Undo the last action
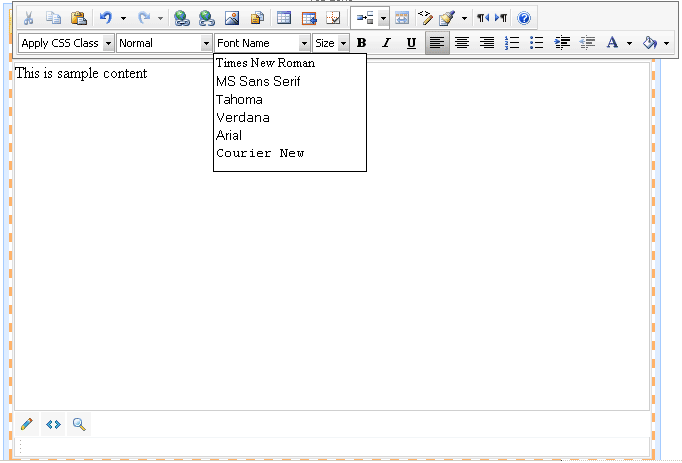This screenshot has height=463, width=682. point(106,18)
